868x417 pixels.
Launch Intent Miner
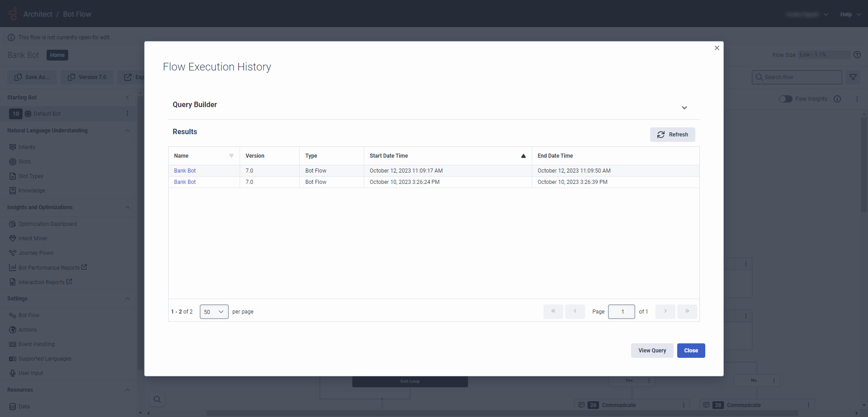tap(33, 238)
